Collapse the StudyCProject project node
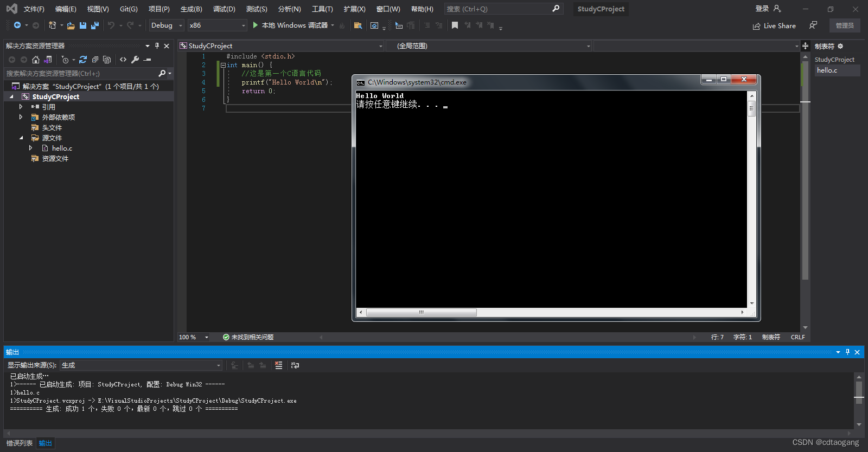Image resolution: width=868 pixels, height=452 pixels. click(x=11, y=96)
